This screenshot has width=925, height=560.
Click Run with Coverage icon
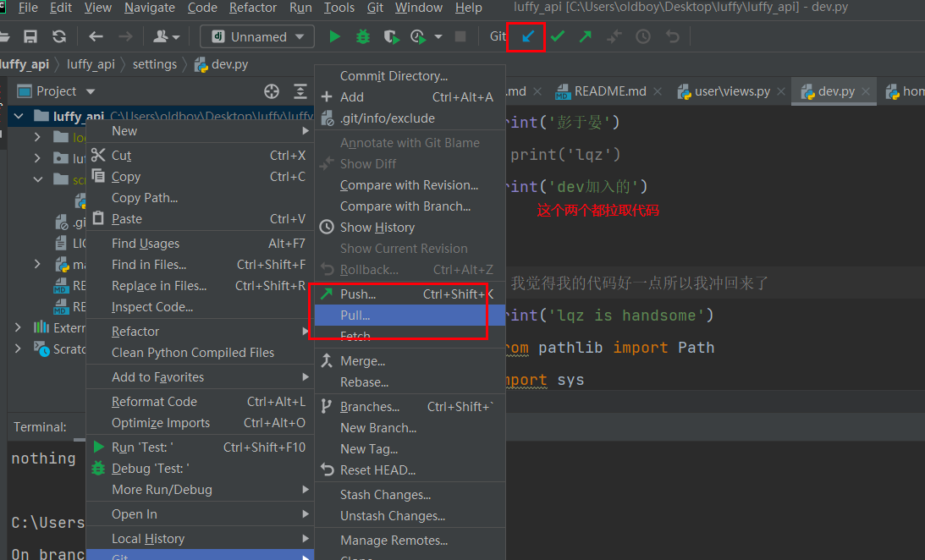(391, 37)
